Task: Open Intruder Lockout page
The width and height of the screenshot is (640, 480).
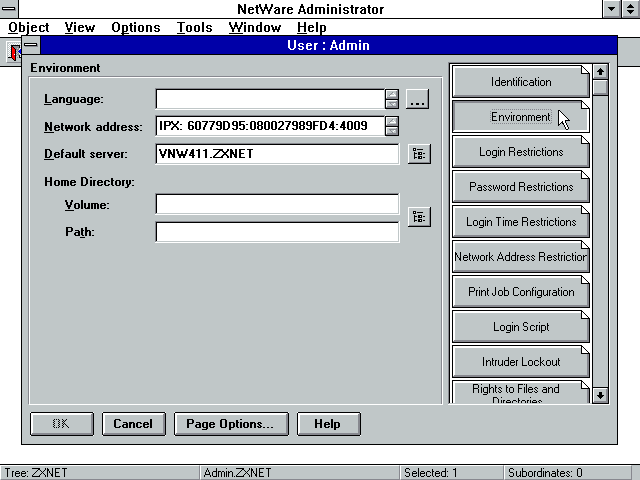Action: [521, 362]
